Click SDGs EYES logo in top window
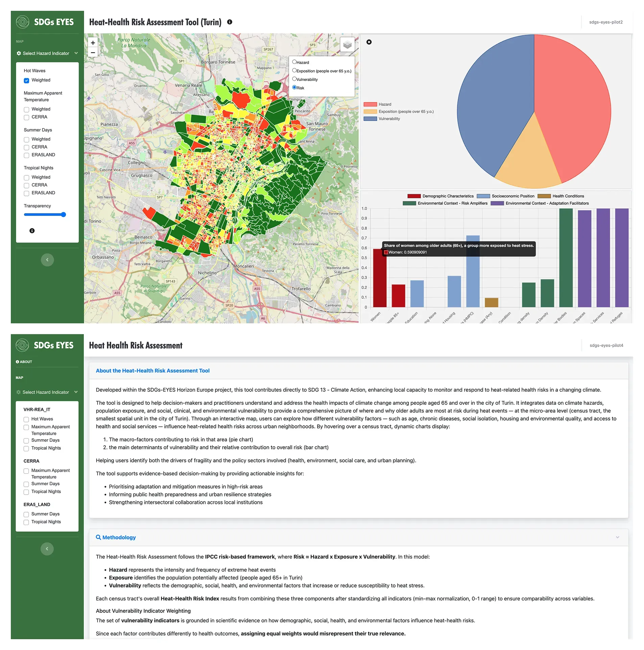The image size is (644, 650). (x=45, y=22)
